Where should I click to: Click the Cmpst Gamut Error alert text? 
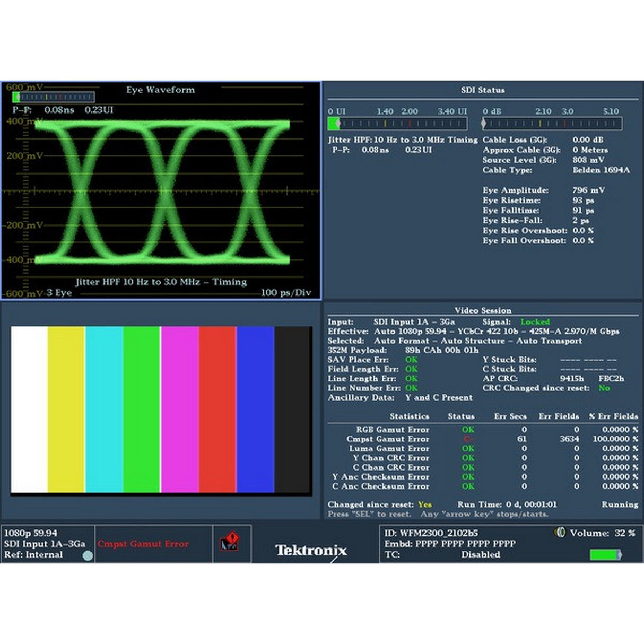pyautogui.click(x=147, y=544)
